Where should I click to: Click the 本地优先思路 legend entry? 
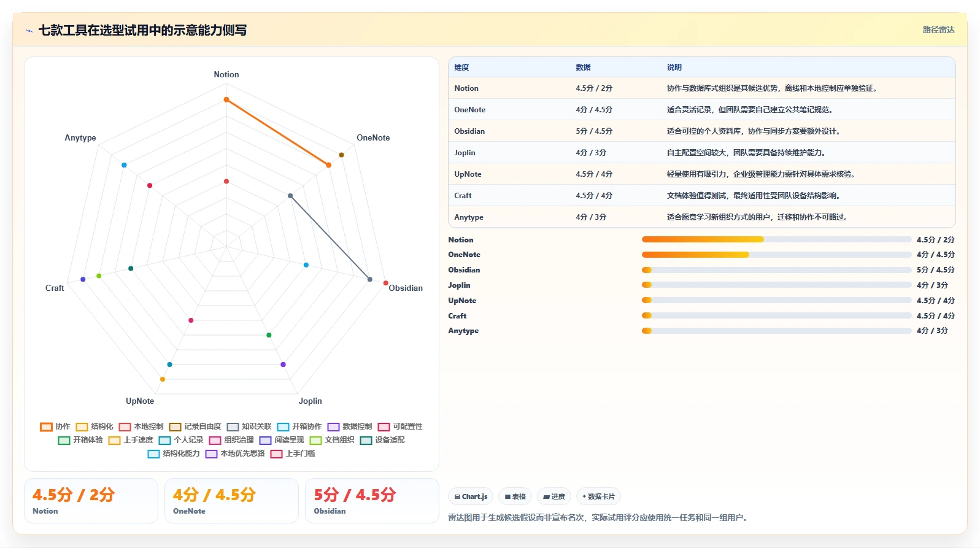point(235,453)
